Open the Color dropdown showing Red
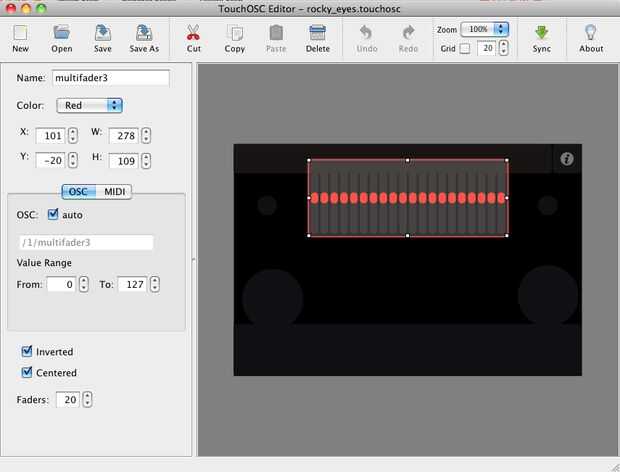Image resolution: width=620 pixels, height=472 pixels. pyautogui.click(x=89, y=106)
